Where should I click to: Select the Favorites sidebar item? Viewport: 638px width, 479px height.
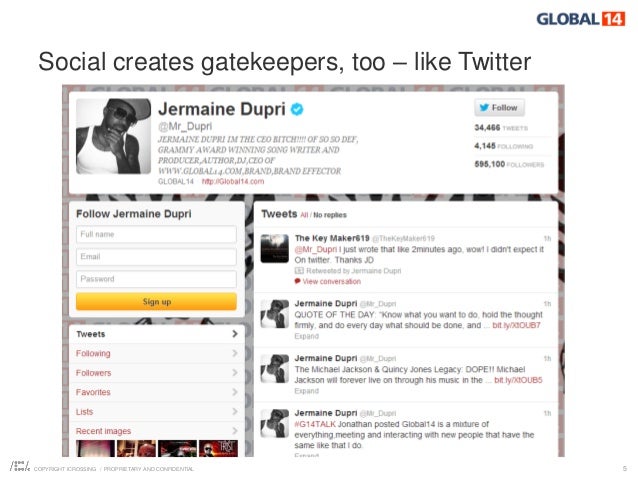tap(157, 392)
